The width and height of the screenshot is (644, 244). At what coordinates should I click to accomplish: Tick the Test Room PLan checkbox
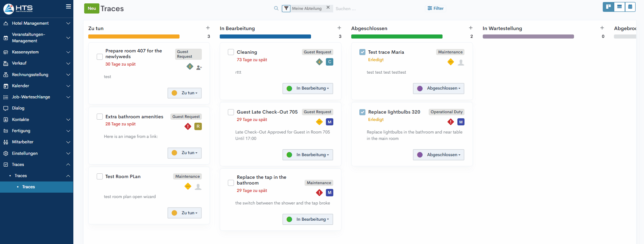click(100, 176)
